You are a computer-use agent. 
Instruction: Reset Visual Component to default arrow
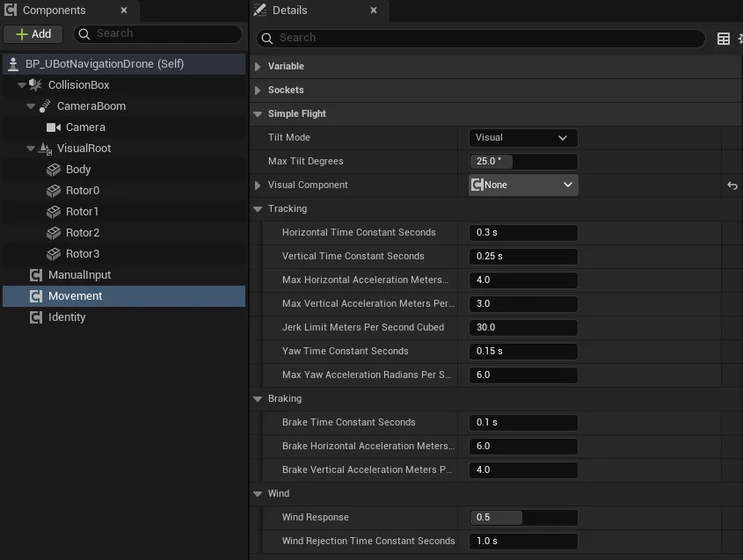tap(732, 185)
